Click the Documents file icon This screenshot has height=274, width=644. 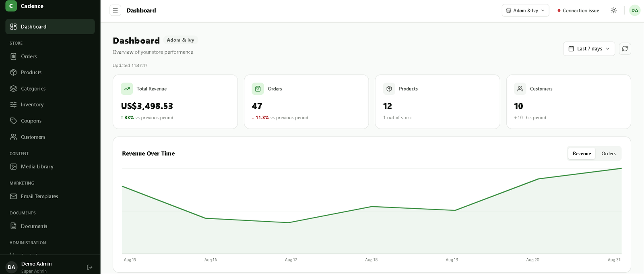coord(13,226)
